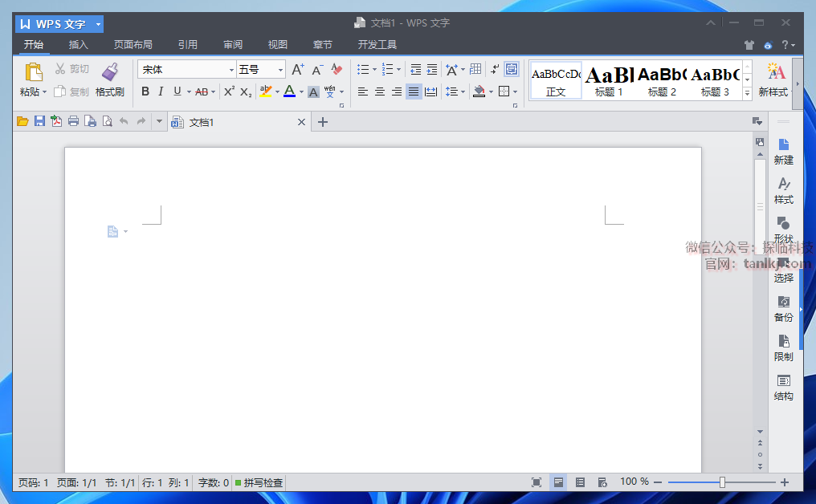Click the Clear Formatting eraser icon
The width and height of the screenshot is (816, 504).
[x=337, y=70]
